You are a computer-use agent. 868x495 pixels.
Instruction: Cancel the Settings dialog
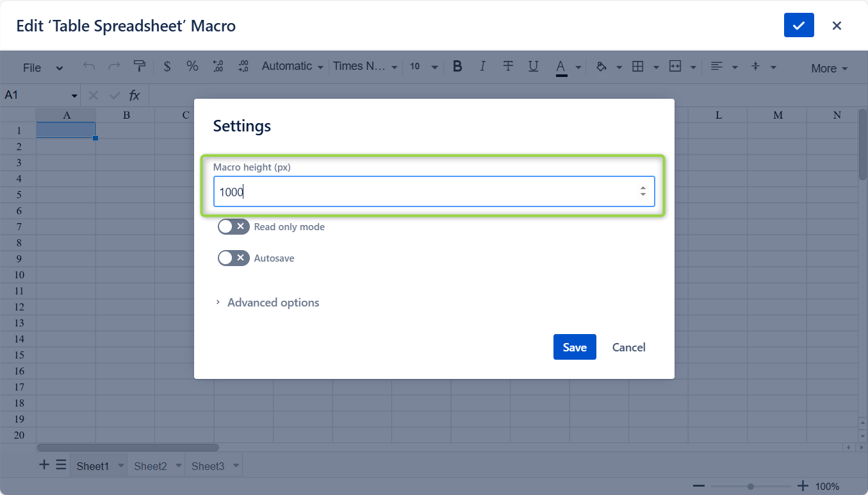[x=628, y=347]
